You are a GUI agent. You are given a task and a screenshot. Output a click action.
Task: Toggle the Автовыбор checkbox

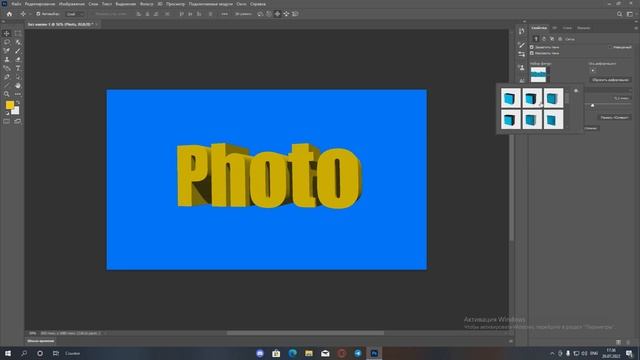pyautogui.click(x=38, y=14)
